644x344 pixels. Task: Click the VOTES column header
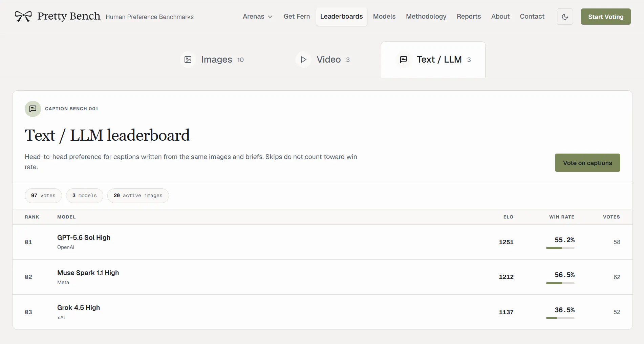[611, 217]
